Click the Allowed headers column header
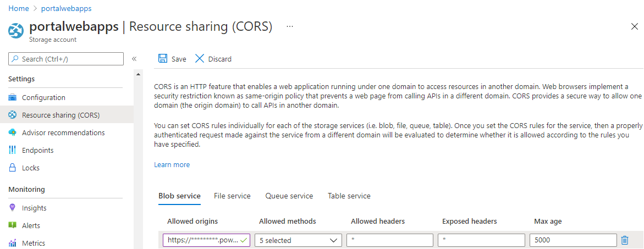 tap(378, 222)
